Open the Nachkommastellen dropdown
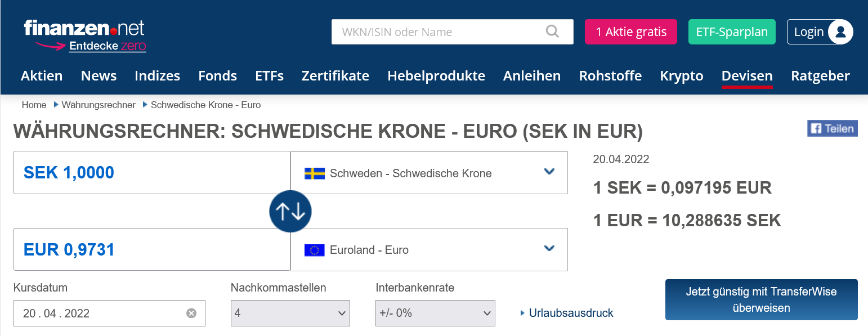Screen dimensions: 868x336 [x=290, y=313]
